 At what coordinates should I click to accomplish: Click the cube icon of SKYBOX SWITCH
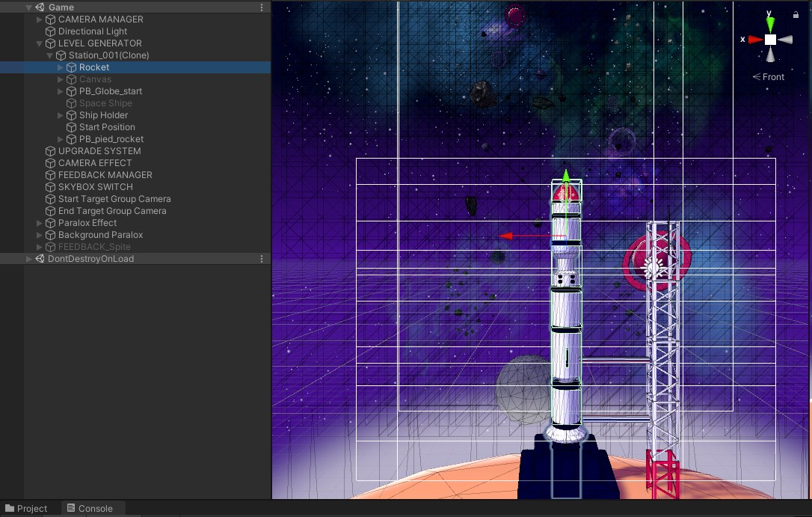point(50,187)
